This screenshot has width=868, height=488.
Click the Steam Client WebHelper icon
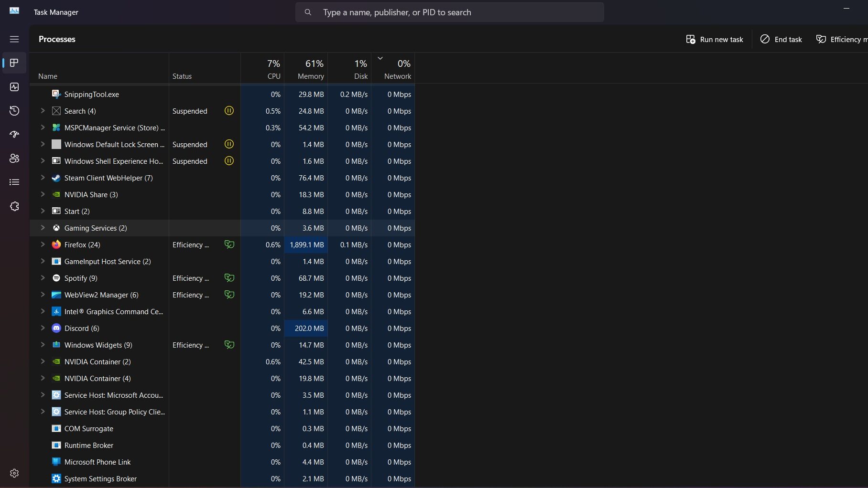pyautogui.click(x=56, y=178)
